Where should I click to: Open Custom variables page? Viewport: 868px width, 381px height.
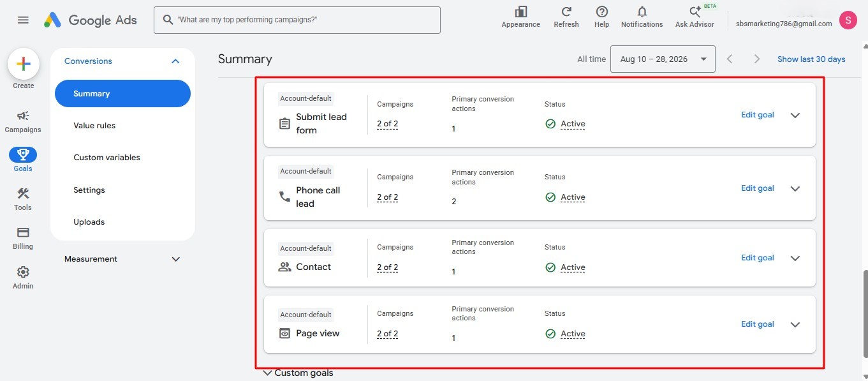[x=107, y=158]
